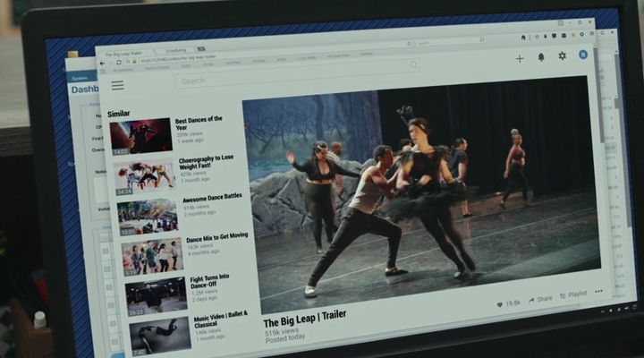Open the browser downloads arrow icon

click(x=546, y=37)
